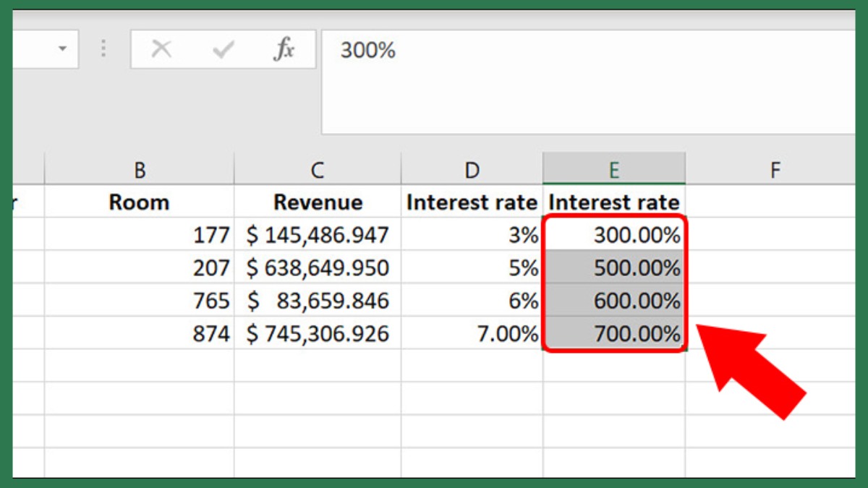Select column B header
This screenshot has width=868, height=488.
140,170
